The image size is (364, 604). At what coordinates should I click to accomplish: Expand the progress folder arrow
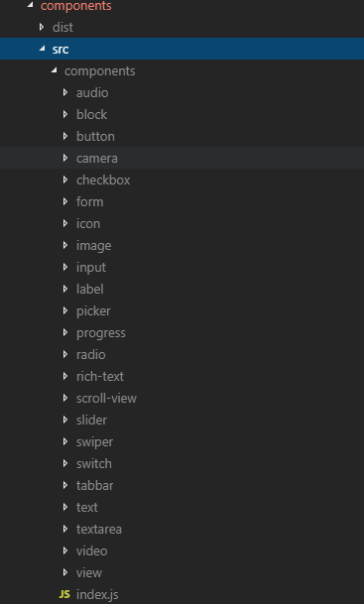[x=65, y=332]
